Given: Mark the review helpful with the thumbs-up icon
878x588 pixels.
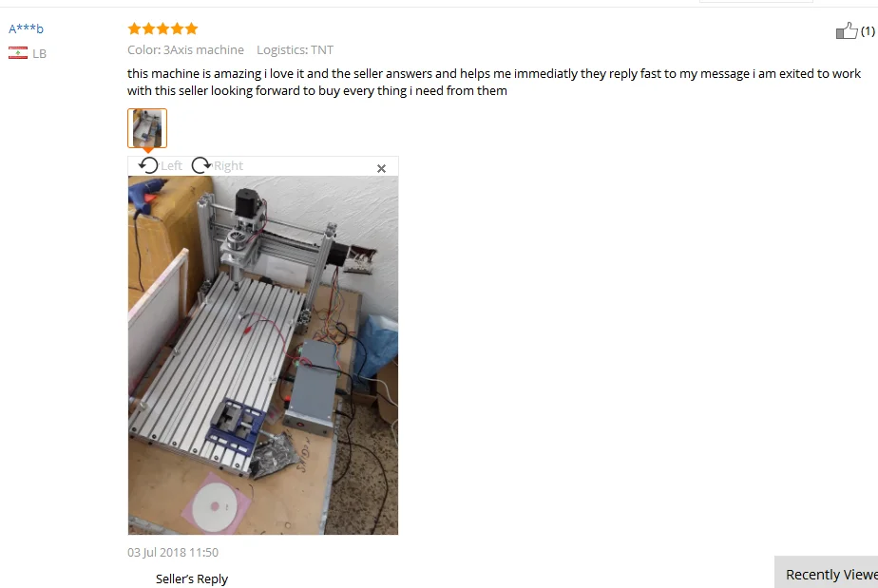Looking at the screenshot, I should coord(846,30).
